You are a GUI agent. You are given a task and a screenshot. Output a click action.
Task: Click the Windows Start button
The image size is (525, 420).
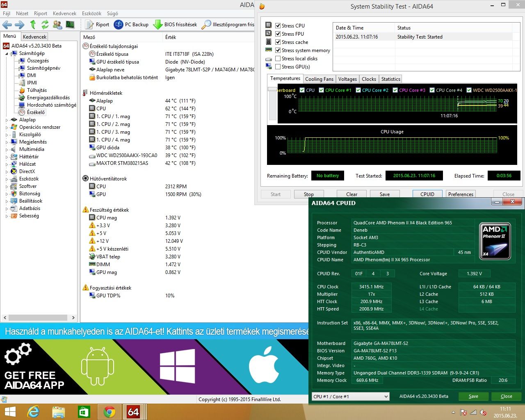[10, 412]
